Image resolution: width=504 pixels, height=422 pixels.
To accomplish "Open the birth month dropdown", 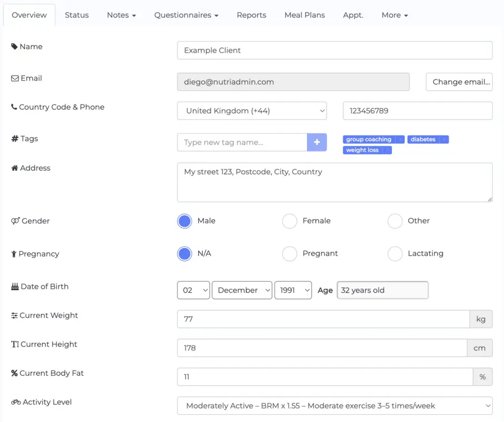I will point(242,290).
